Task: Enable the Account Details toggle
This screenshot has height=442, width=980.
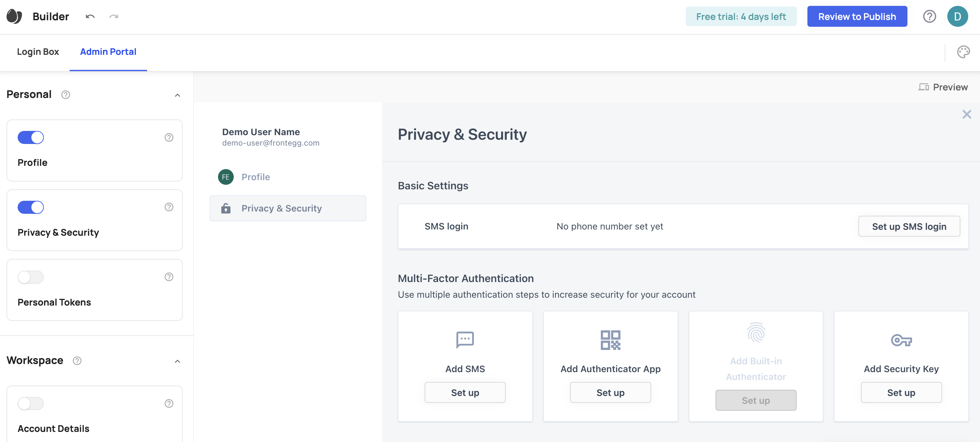Action: click(30, 403)
